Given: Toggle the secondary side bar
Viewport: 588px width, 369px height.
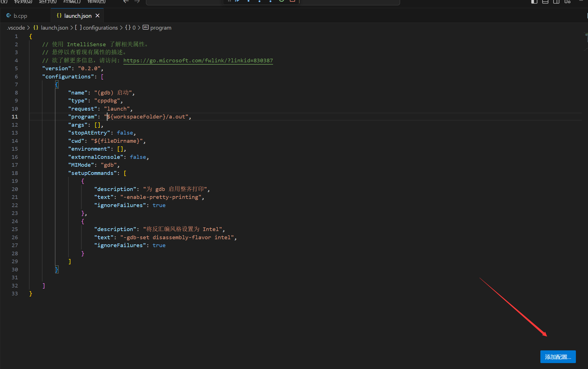Looking at the screenshot, I should click(x=556, y=2).
